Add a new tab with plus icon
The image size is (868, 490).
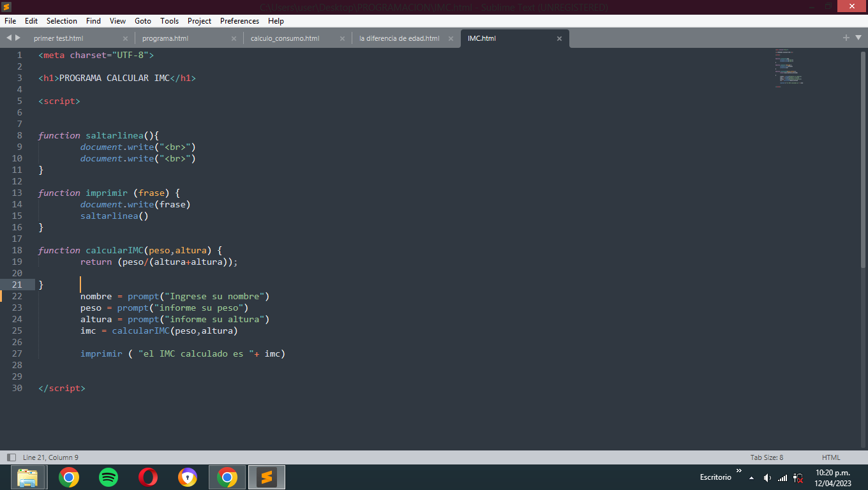(846, 38)
